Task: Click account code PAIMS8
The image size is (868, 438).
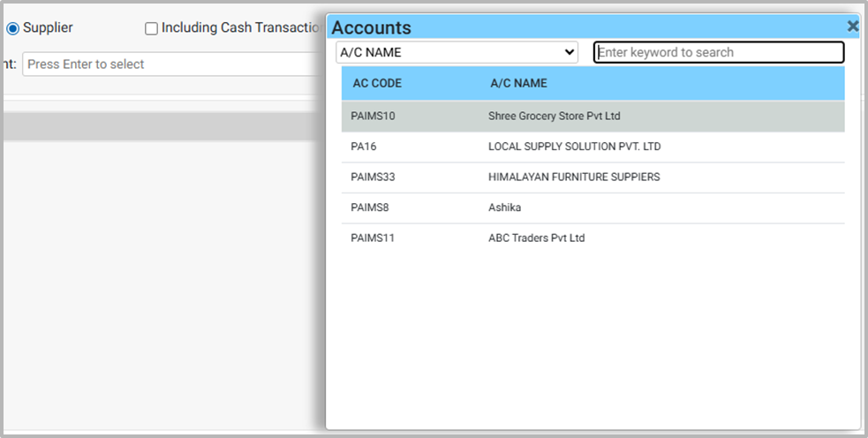Action: pyautogui.click(x=369, y=208)
